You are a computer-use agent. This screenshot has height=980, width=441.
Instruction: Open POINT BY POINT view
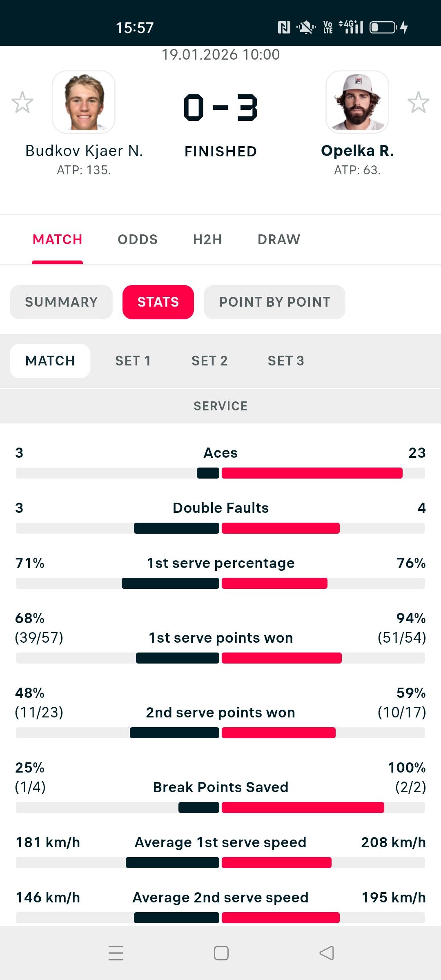274,302
